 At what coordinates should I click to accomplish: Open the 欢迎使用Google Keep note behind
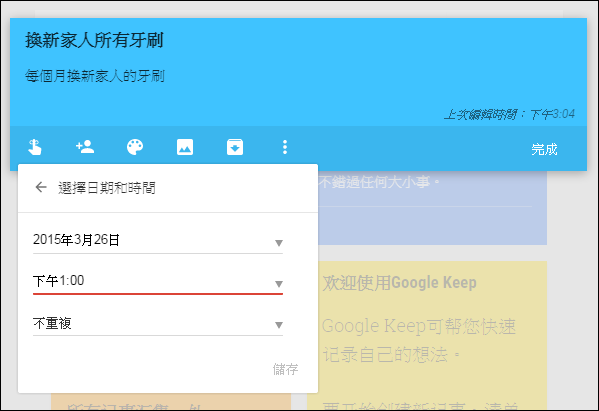[x=427, y=336]
